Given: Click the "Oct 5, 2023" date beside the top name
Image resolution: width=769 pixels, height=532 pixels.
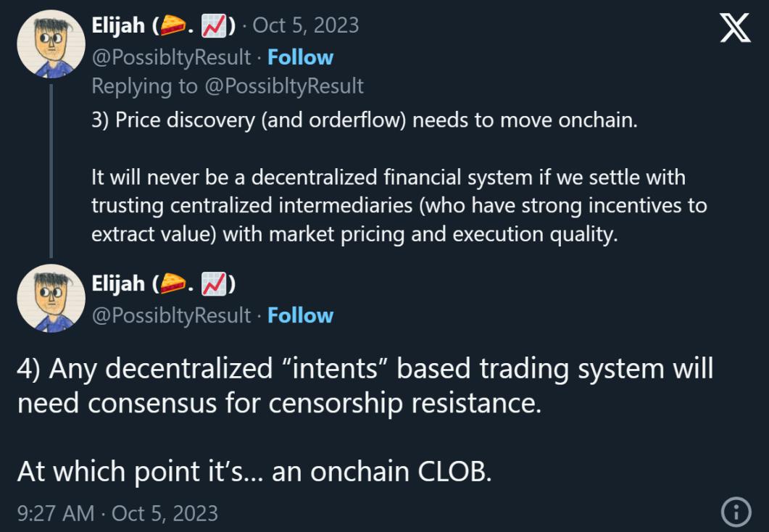Looking at the screenshot, I should click(305, 25).
